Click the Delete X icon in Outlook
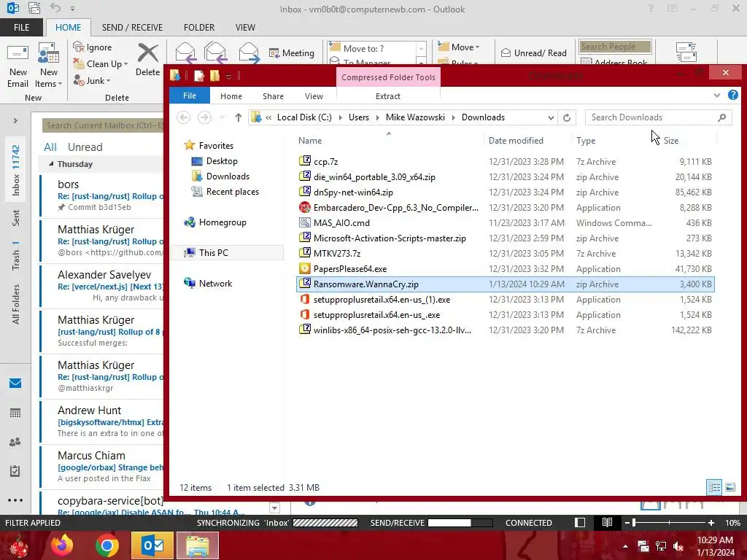The image size is (747, 560). click(x=147, y=53)
